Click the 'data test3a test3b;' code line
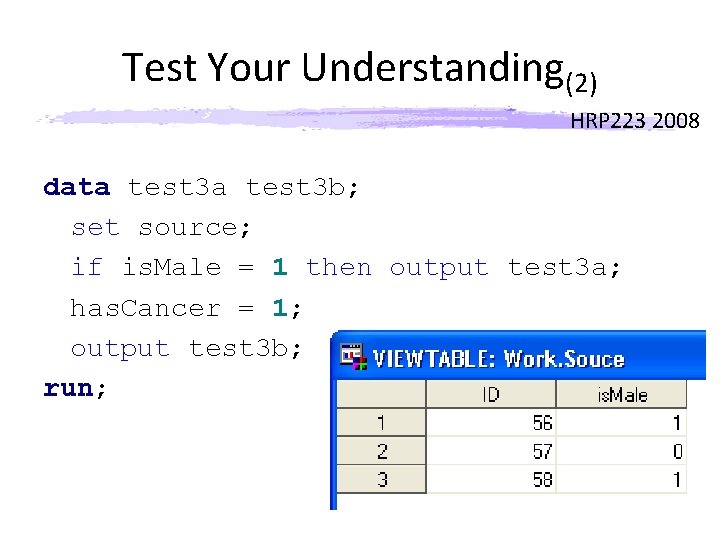The image size is (720, 540). 202,187
